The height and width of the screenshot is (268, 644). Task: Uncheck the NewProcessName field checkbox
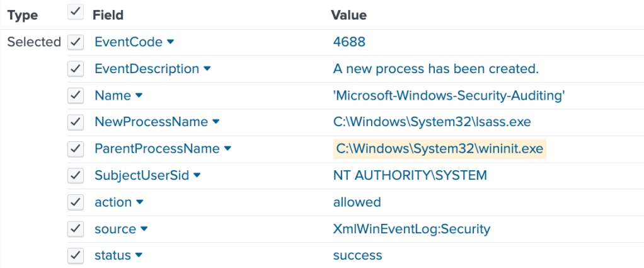(x=76, y=122)
